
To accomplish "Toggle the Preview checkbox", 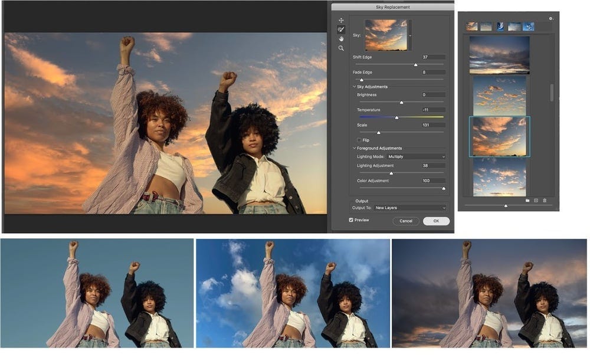I will (x=351, y=220).
